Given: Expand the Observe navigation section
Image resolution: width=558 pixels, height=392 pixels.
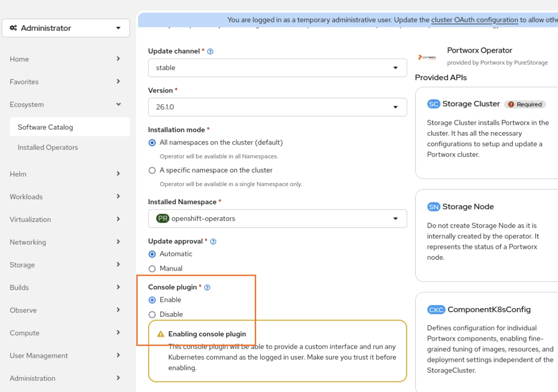Looking at the screenshot, I should (x=66, y=310).
